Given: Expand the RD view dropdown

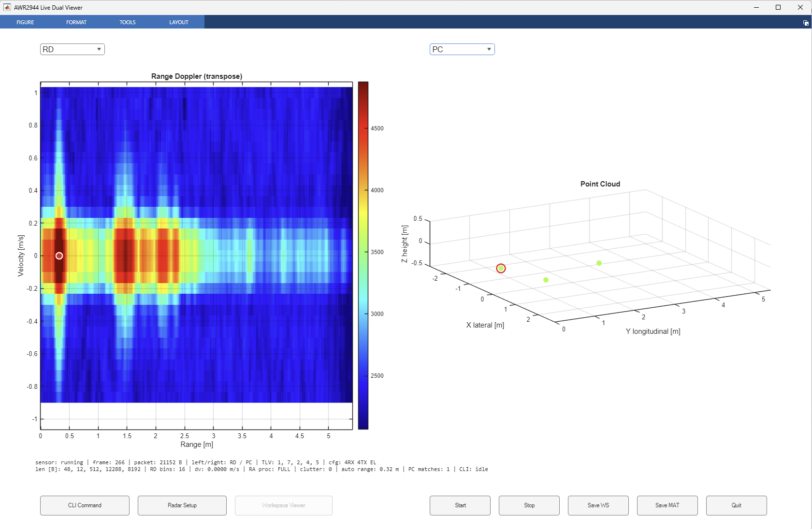Looking at the screenshot, I should (x=72, y=49).
